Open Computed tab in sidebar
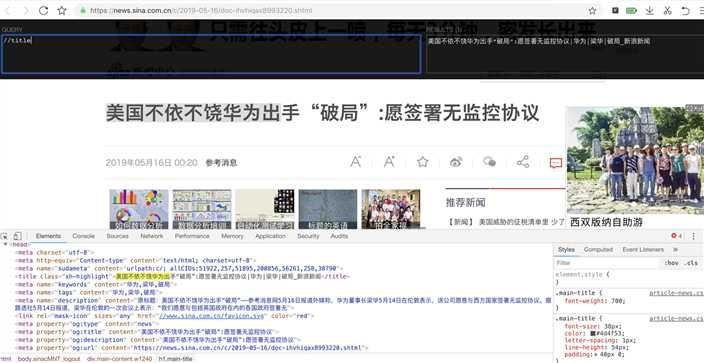The image size is (704, 363). pos(598,250)
